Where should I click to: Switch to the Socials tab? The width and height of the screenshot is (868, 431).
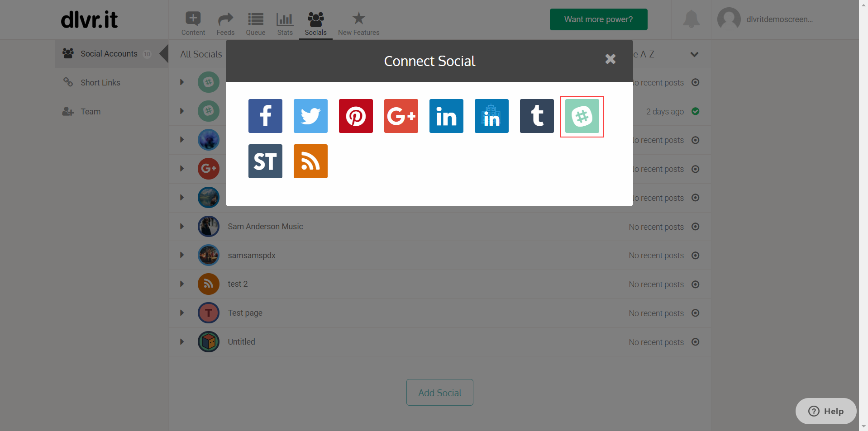[316, 24]
